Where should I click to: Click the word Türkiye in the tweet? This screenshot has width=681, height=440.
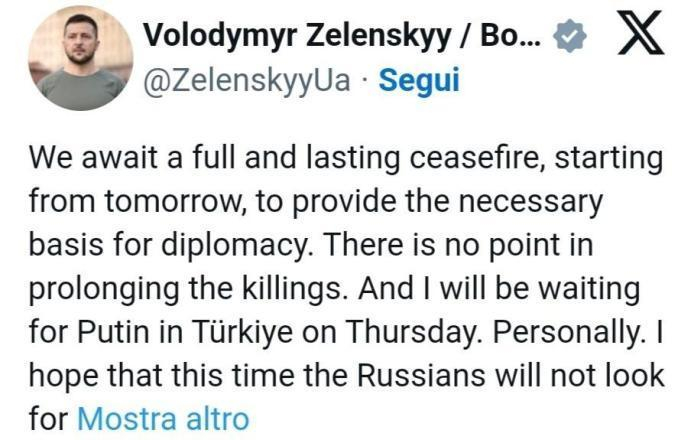[x=242, y=332]
